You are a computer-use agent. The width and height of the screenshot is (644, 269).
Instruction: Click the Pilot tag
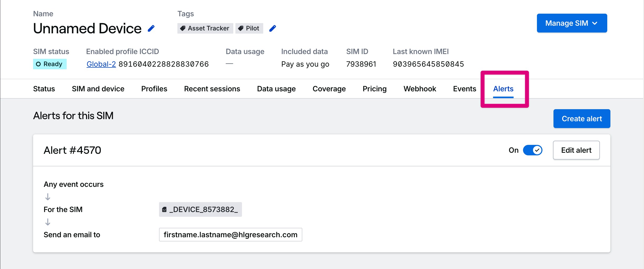pyautogui.click(x=249, y=28)
